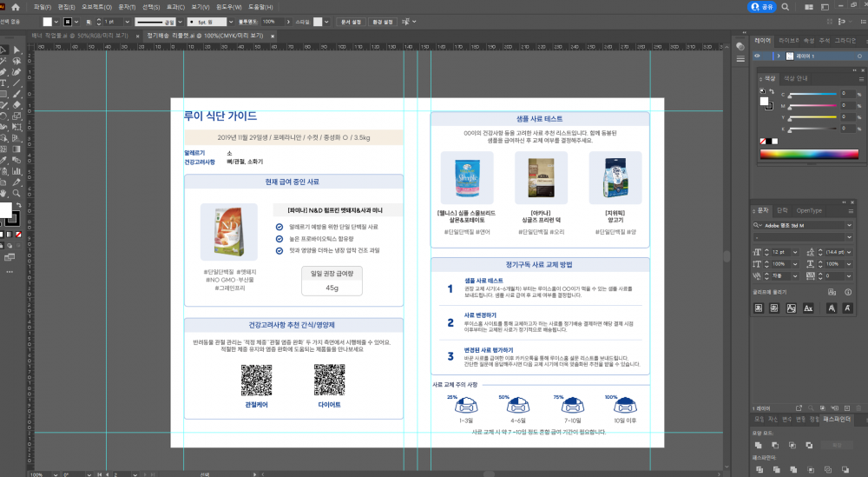Viewport: 868px width, 477px height.
Task: Select the Direct Selection arrow tool
Action: [x=16, y=50]
